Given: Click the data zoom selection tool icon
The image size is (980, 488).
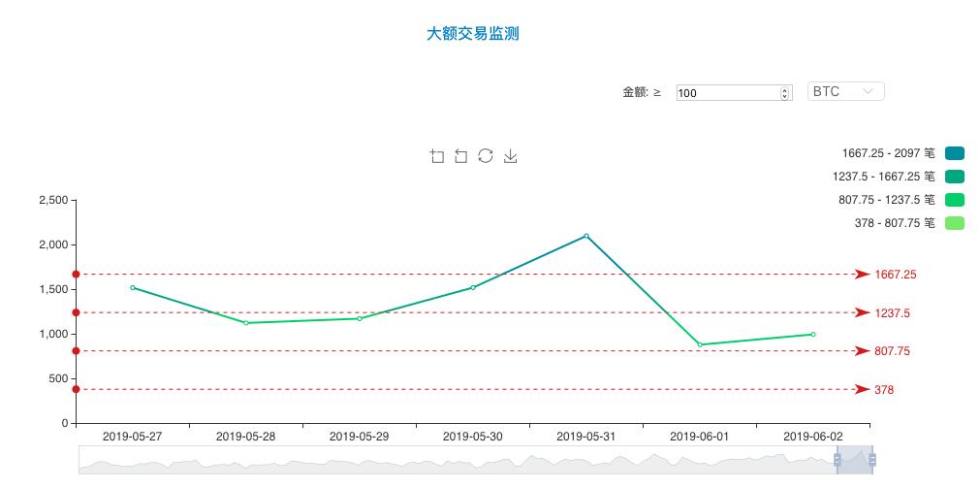Looking at the screenshot, I should (437, 156).
